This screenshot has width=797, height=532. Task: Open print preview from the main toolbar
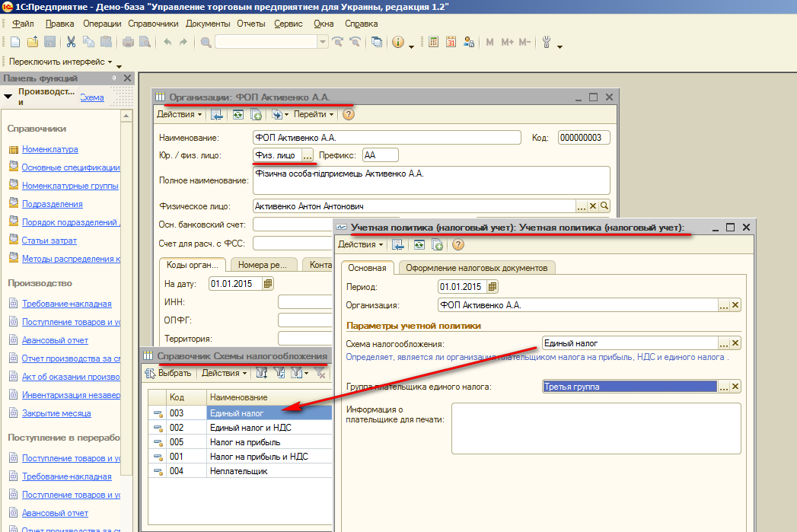tap(145, 42)
